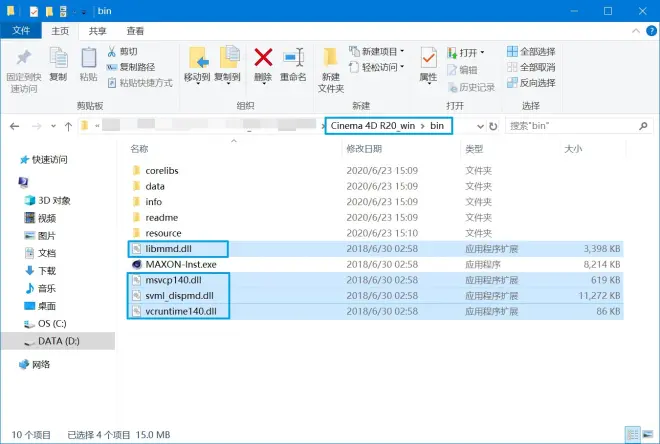This screenshot has width=660, height=444.
Task: Open the address bar history dropdown
Action: [480, 126]
